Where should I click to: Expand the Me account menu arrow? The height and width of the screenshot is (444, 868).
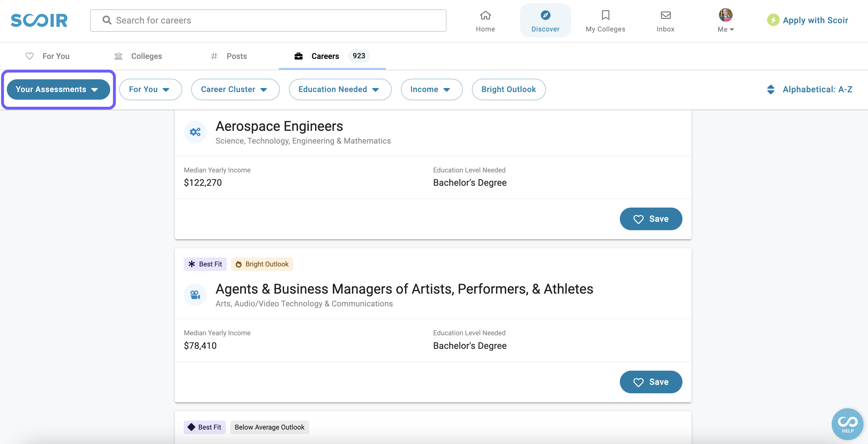(x=732, y=30)
